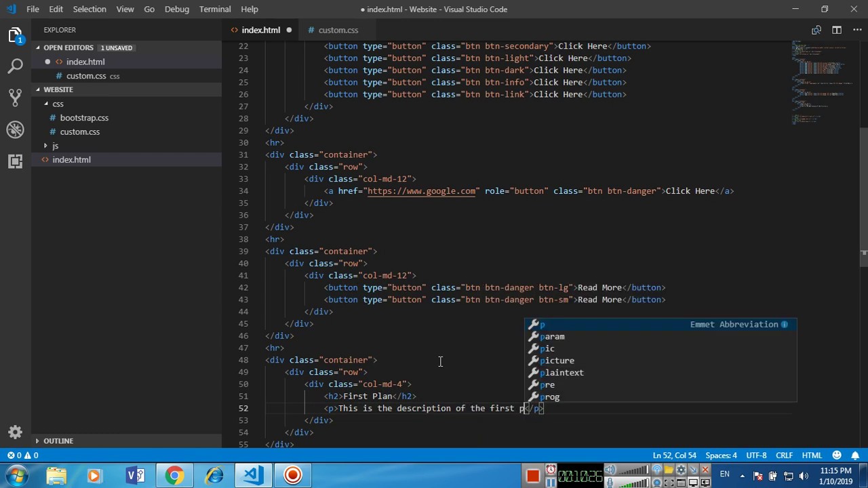Open the File menu

33,9
